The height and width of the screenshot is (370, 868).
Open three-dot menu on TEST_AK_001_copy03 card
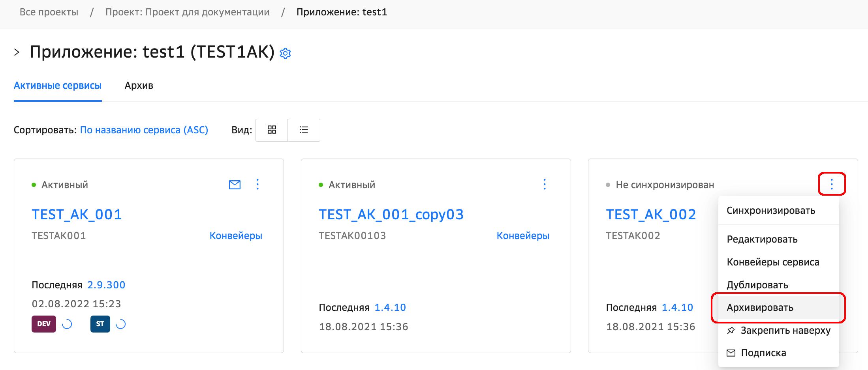click(545, 185)
